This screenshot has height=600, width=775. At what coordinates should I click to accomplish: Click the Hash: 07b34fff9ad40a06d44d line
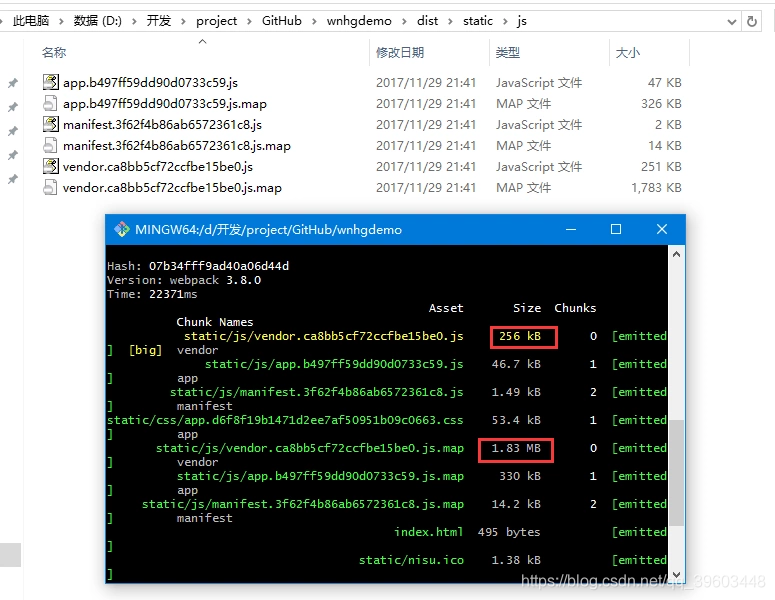198,266
